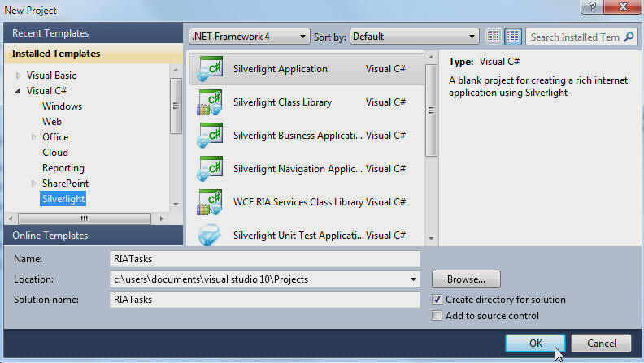
Task: Select the Cloud category
Action: click(x=55, y=153)
